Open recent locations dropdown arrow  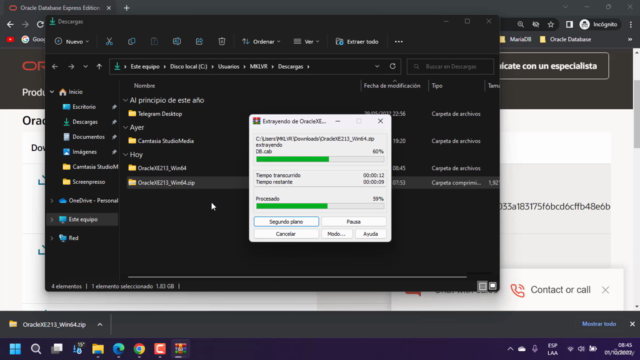click(x=85, y=67)
